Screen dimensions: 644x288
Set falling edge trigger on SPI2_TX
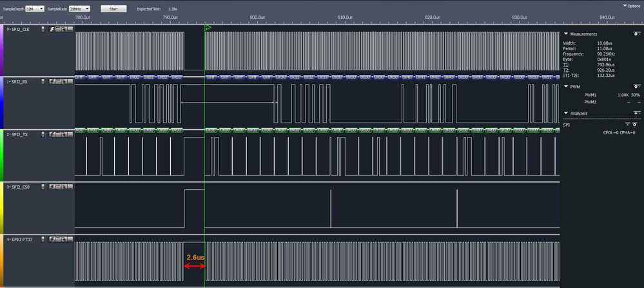64,134
